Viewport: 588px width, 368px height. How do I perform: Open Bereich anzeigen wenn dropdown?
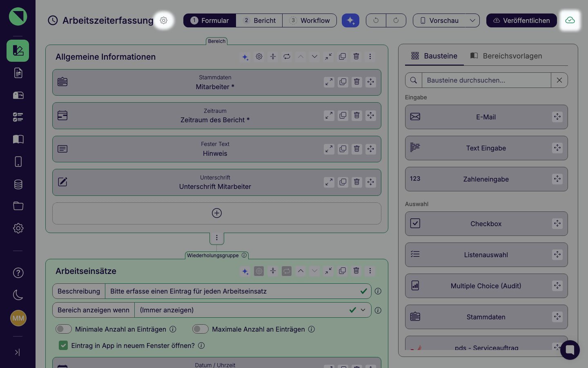253,310
